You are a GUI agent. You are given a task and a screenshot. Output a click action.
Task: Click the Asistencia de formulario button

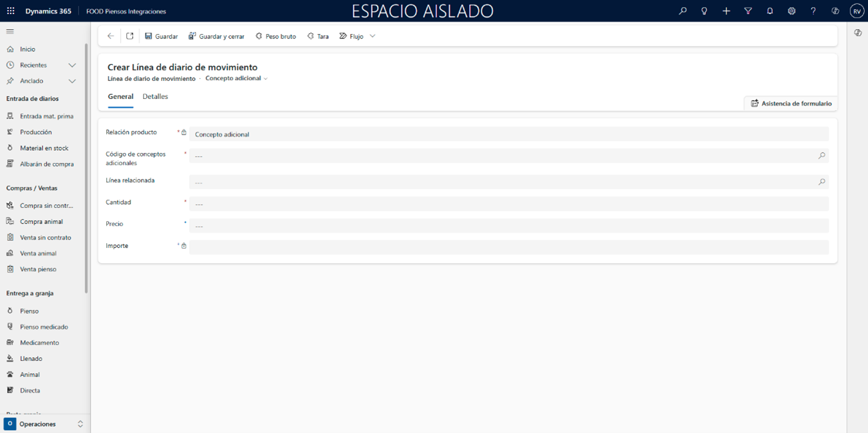click(791, 104)
